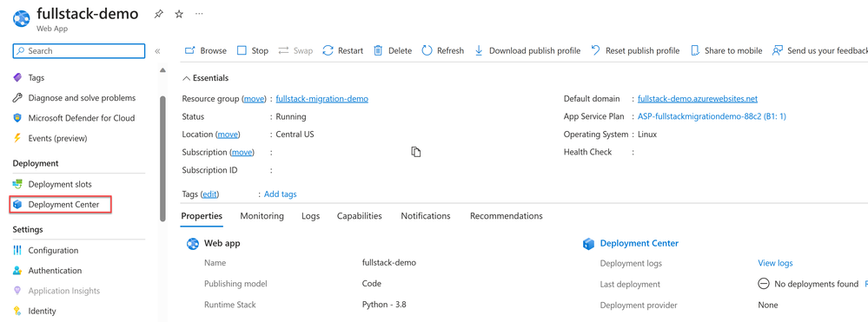Stop the web app

click(x=253, y=50)
